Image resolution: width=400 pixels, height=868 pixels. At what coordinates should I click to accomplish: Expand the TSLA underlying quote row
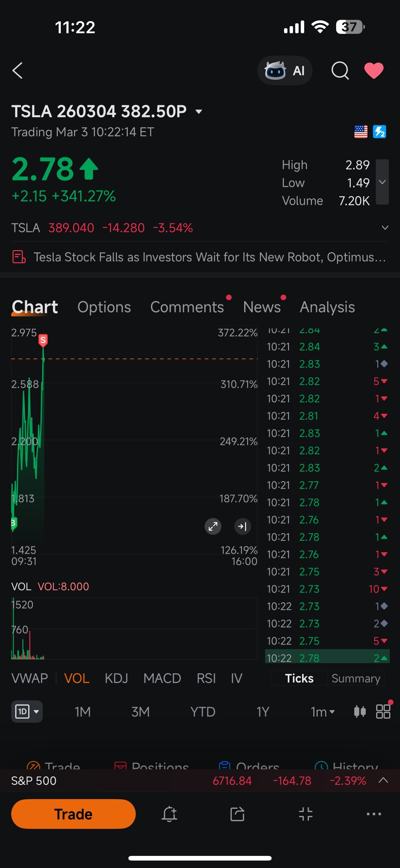(x=385, y=228)
